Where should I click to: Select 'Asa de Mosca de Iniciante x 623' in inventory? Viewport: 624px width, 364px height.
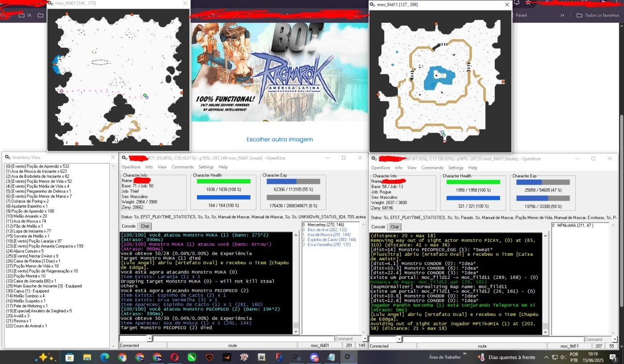(x=37, y=171)
